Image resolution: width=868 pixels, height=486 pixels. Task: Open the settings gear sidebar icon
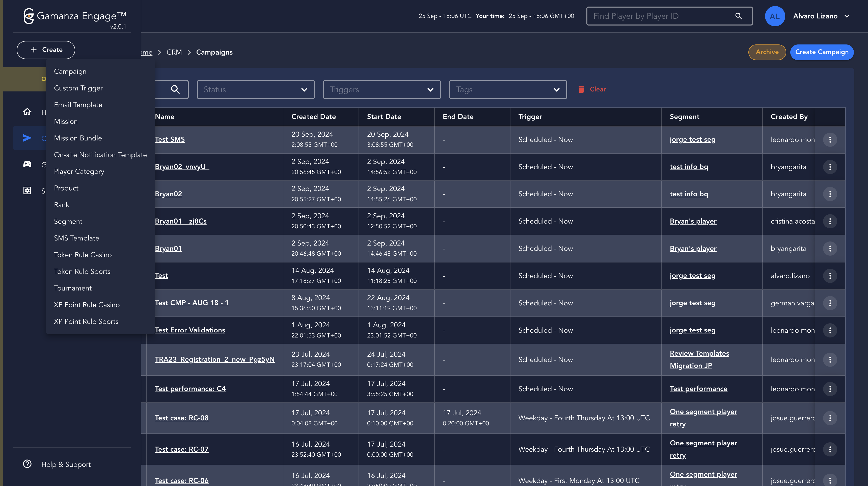27,190
